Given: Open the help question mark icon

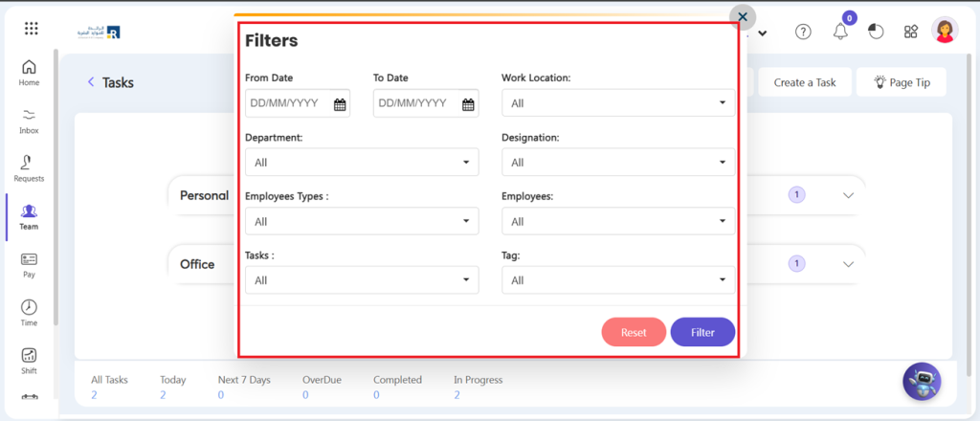Looking at the screenshot, I should point(803,32).
